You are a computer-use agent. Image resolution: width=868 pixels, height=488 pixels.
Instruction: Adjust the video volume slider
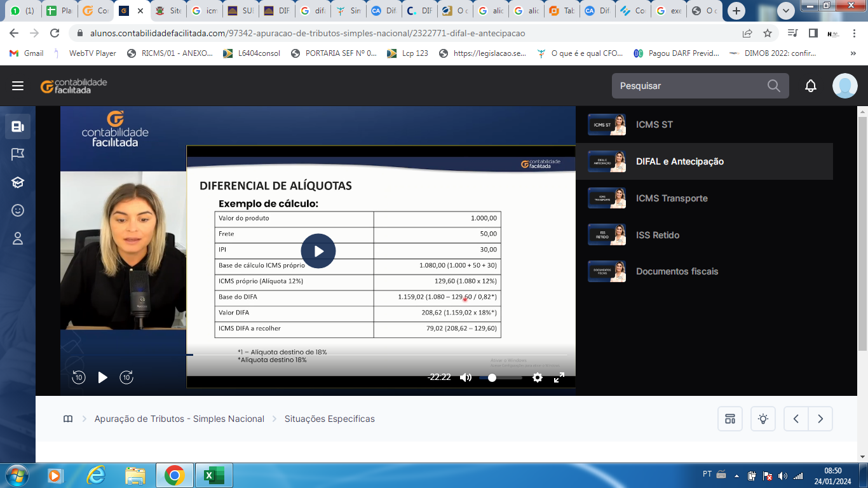501,377
